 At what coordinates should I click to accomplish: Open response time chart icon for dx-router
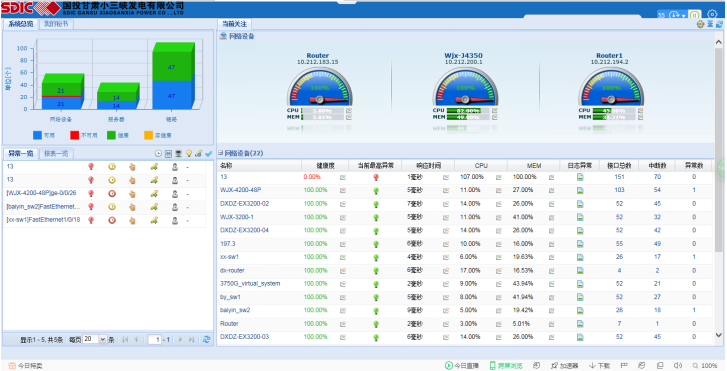tap(446, 270)
